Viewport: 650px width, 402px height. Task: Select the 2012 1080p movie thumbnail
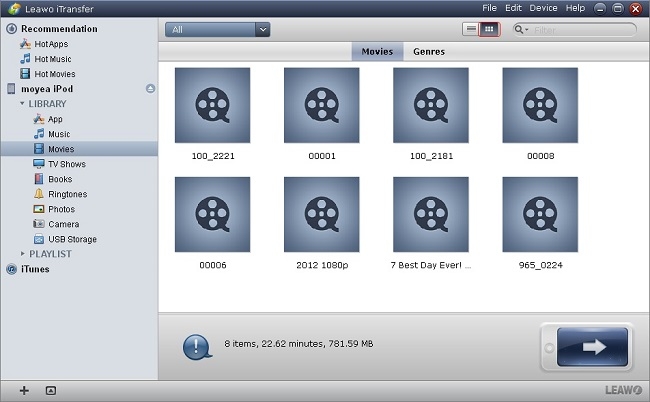[x=321, y=215]
